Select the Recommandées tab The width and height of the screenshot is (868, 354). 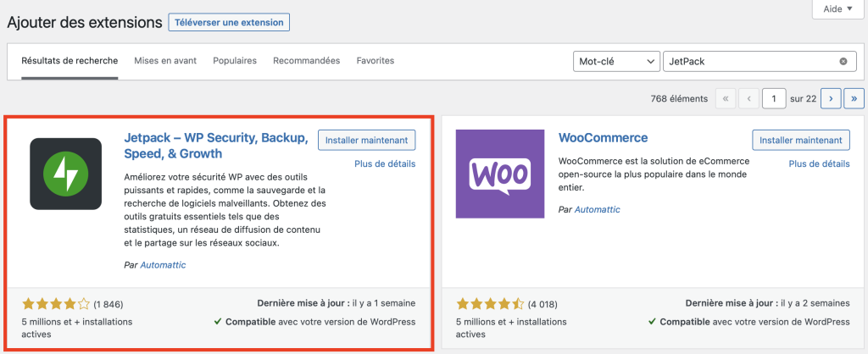click(306, 61)
